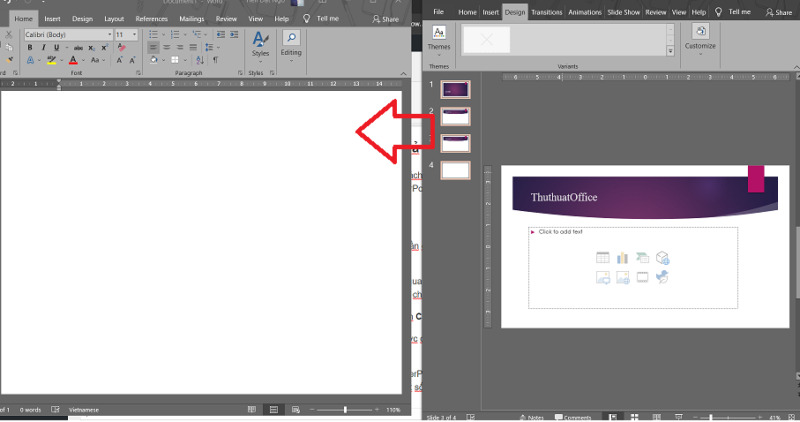Toggle Subscript in Word ribbon
The height and width of the screenshot is (422, 800).
[x=91, y=48]
